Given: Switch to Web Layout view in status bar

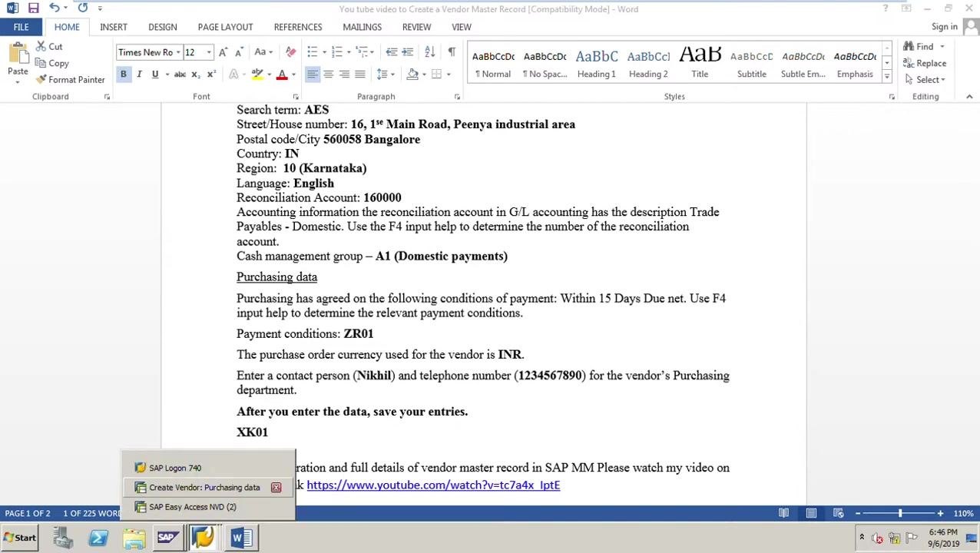Looking at the screenshot, I should (x=838, y=513).
